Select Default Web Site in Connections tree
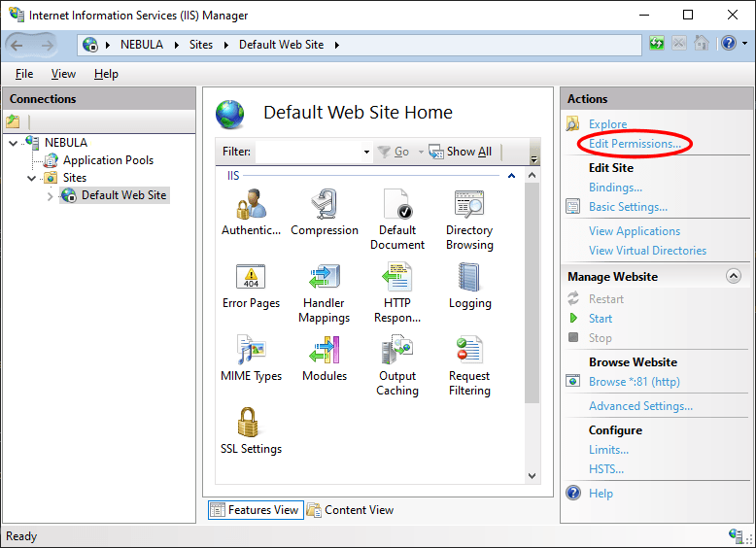This screenshot has height=548, width=756. coord(123,195)
